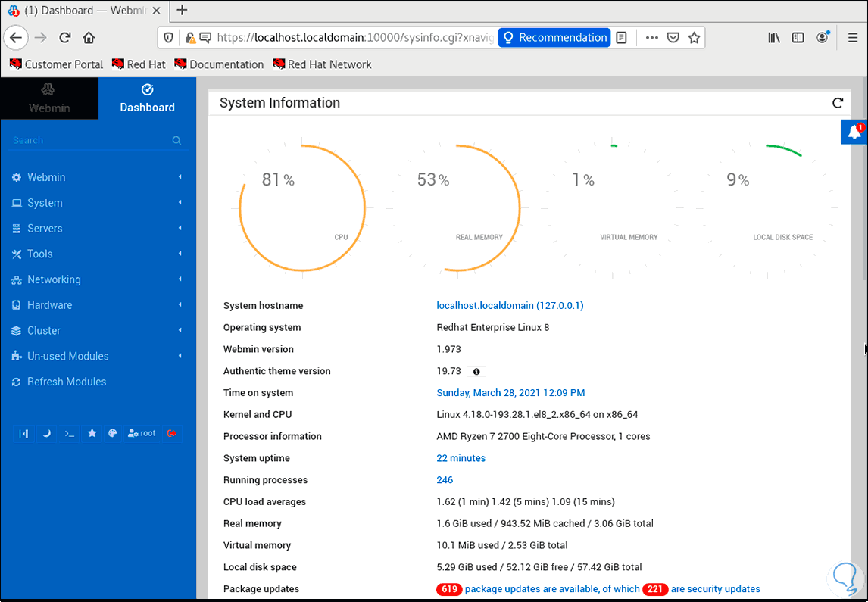Click the Recommendation button in address bar

(x=554, y=38)
